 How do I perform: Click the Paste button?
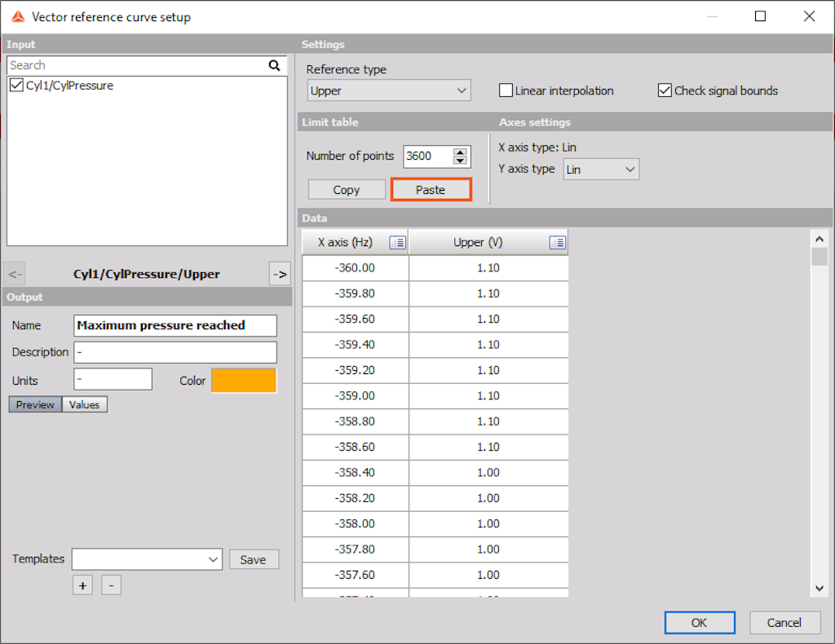point(431,190)
